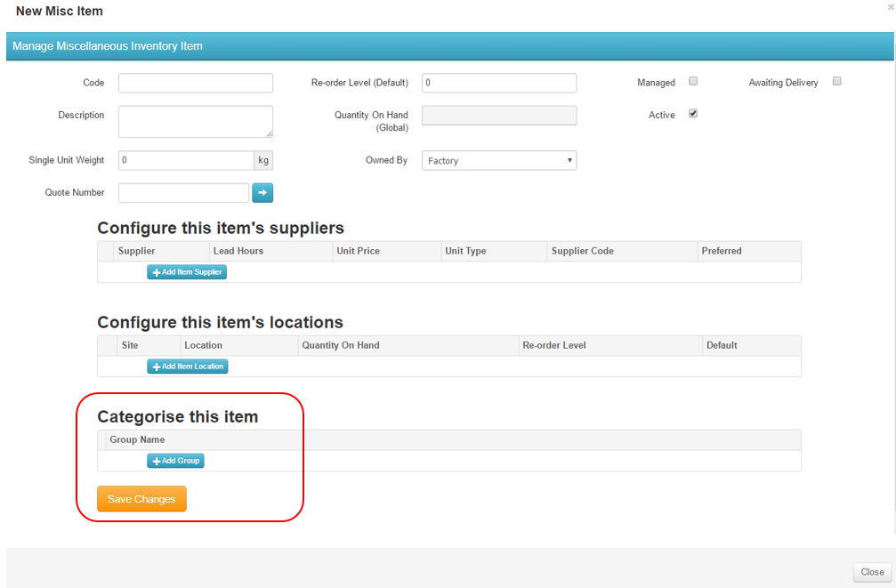Click the Default column header
This screenshot has width=896, height=588.
(x=752, y=345)
